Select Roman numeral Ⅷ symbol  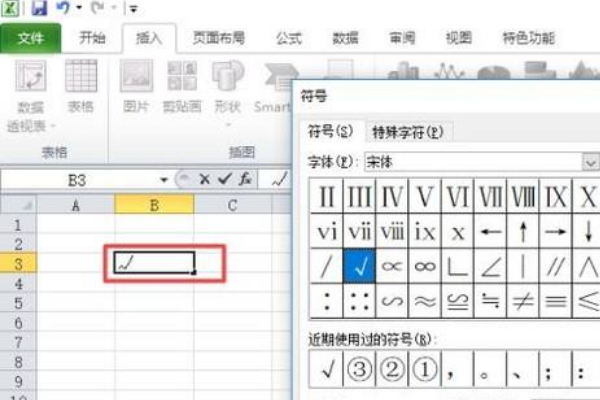pyautogui.click(x=523, y=196)
